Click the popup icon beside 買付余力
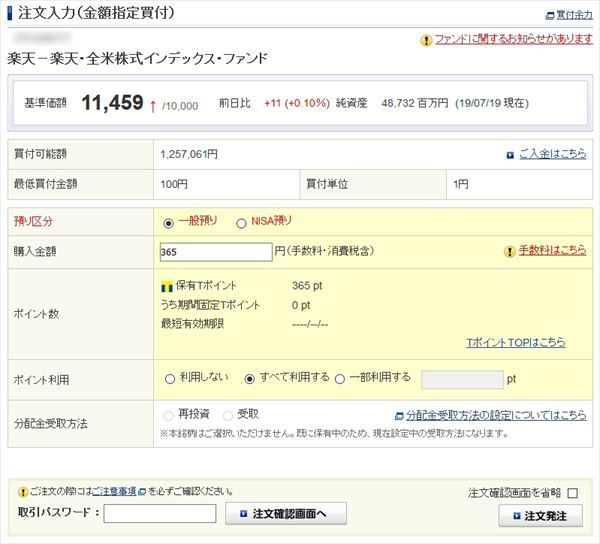The width and height of the screenshot is (600, 544). tap(550, 16)
